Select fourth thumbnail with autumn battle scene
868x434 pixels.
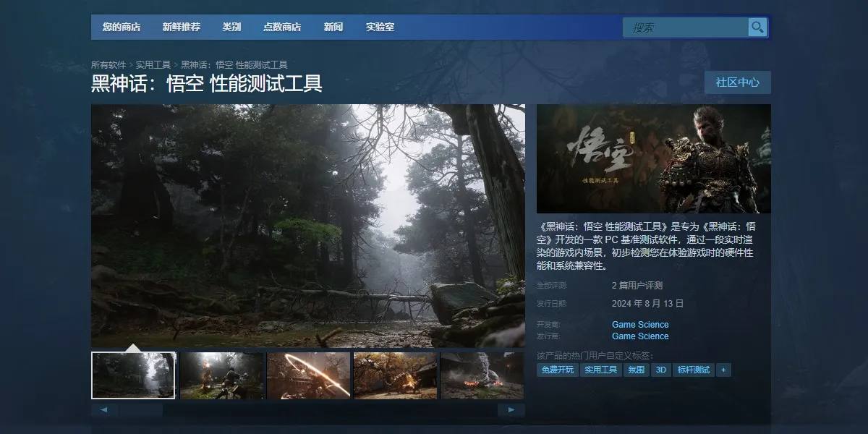click(x=396, y=375)
